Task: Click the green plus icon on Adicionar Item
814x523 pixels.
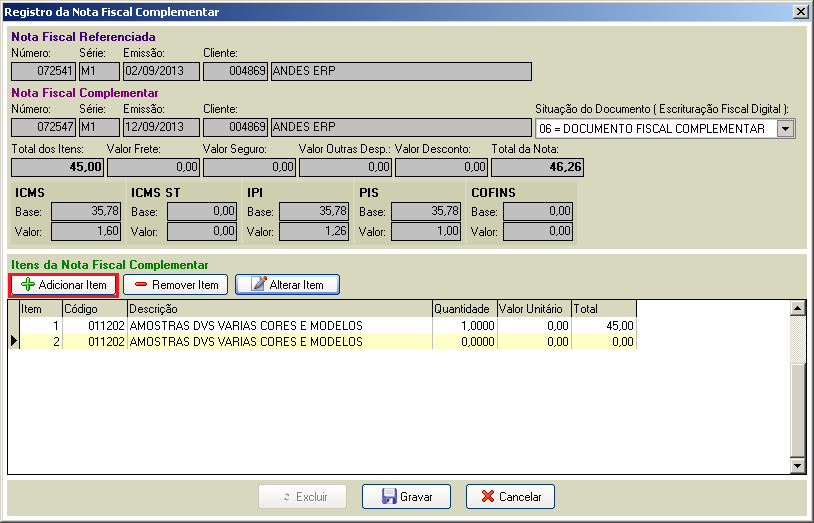Action: point(28,285)
